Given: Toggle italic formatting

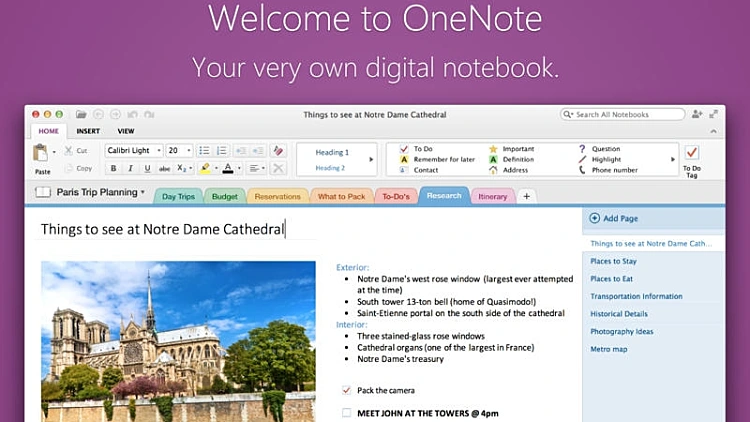Looking at the screenshot, I should (130, 168).
